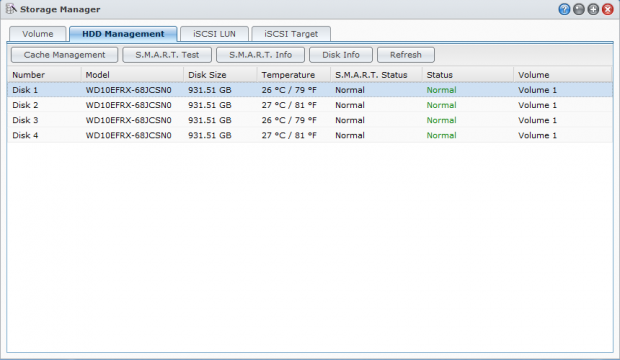Click Disk 4's temperature 27 °C / 81 °F
This screenshot has width=620, height=360.
[x=289, y=135]
